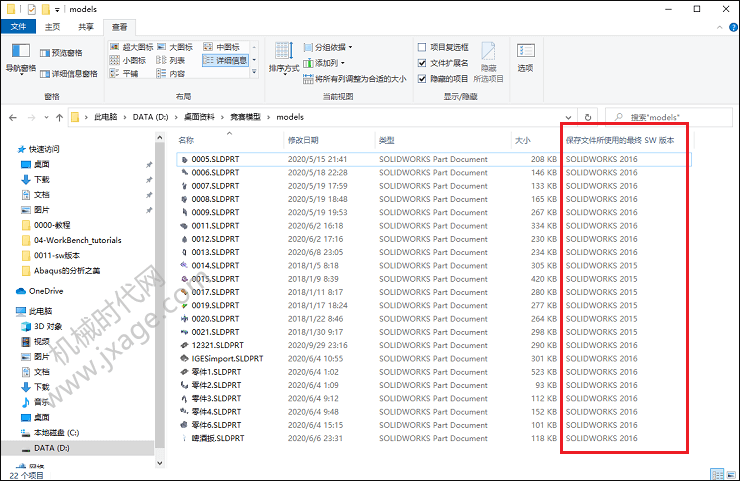Open the Help question-mark icon
The height and width of the screenshot is (481, 740).
pos(734,27)
